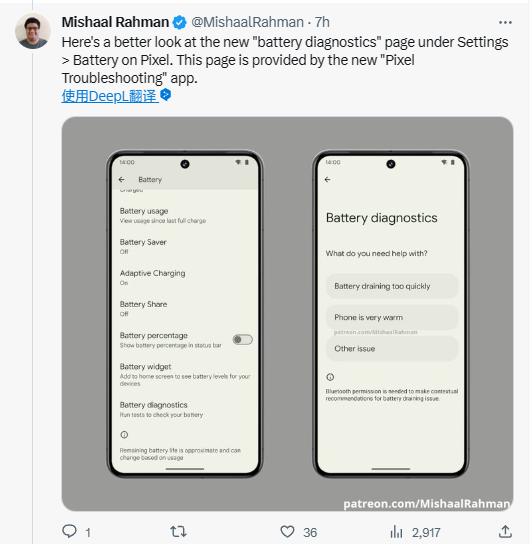Image resolution: width=532 pixels, height=544 pixels.
Task: Click the blue verified badge next to Mishaal Rahman
Action: (179, 23)
